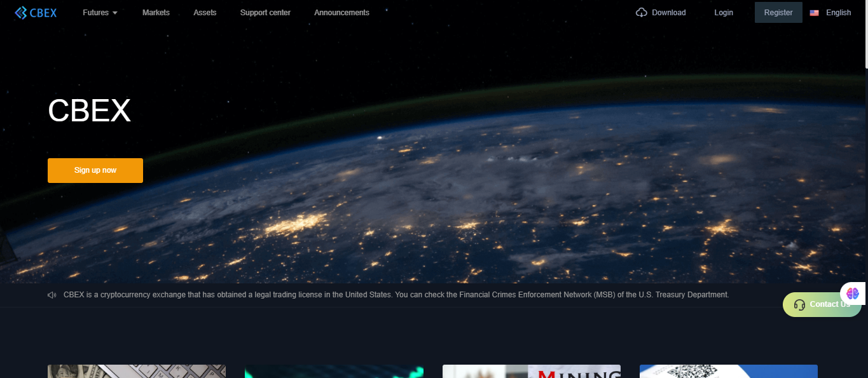Click the speaker icon beside the announcement ticker
The width and height of the screenshot is (868, 378).
click(x=52, y=294)
